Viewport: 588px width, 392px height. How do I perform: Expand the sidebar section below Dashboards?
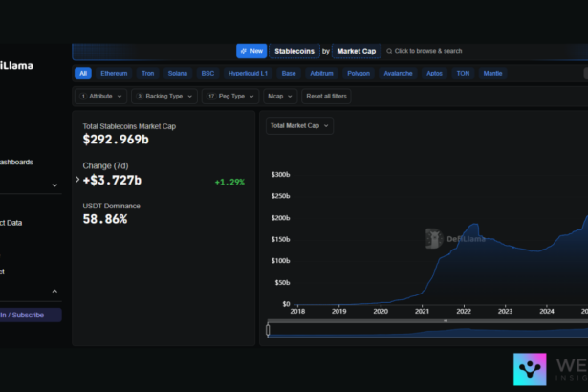click(54, 185)
